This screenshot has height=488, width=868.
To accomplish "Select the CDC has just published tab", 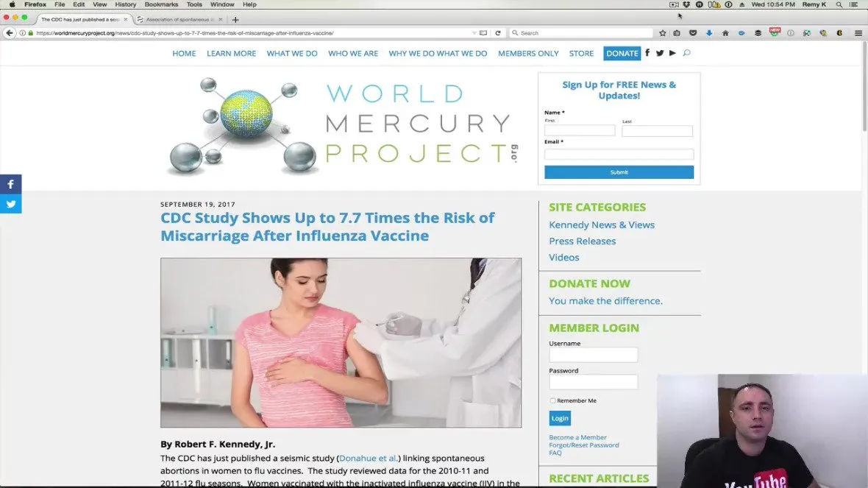I will tap(83, 19).
